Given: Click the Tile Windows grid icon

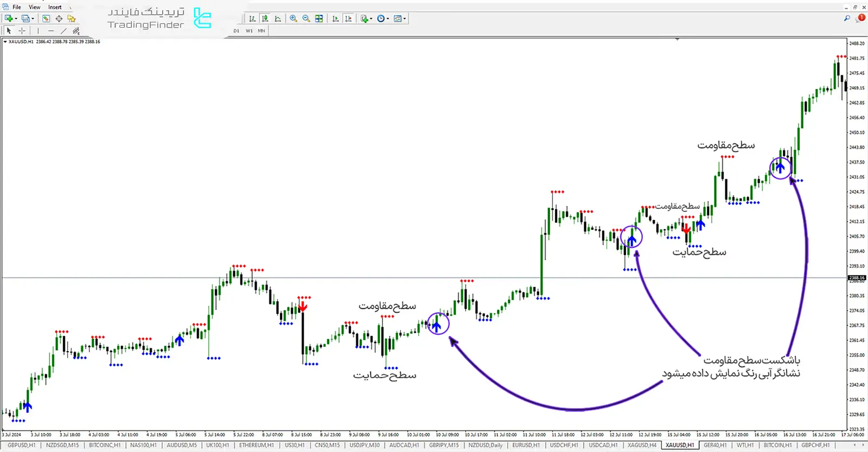Looking at the screenshot, I should [319, 18].
